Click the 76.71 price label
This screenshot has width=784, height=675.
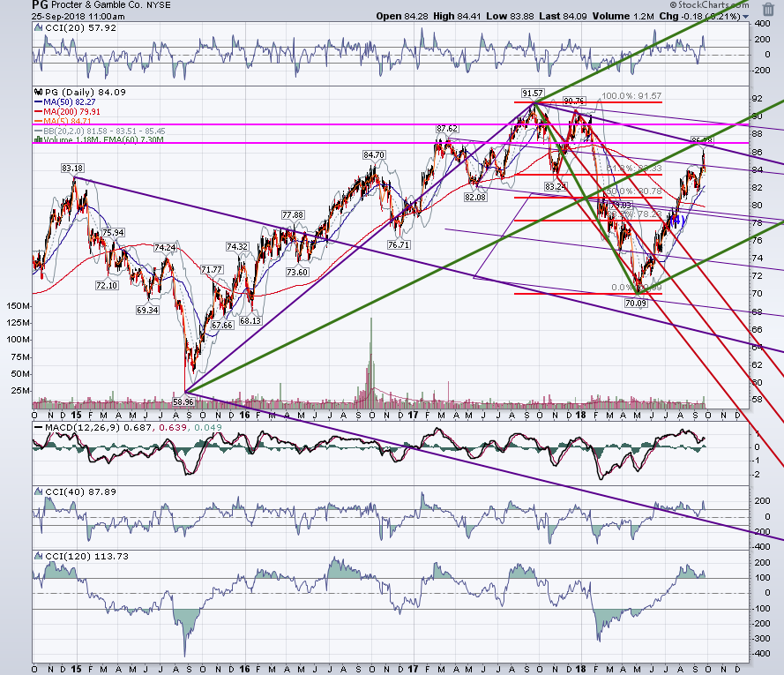click(399, 244)
